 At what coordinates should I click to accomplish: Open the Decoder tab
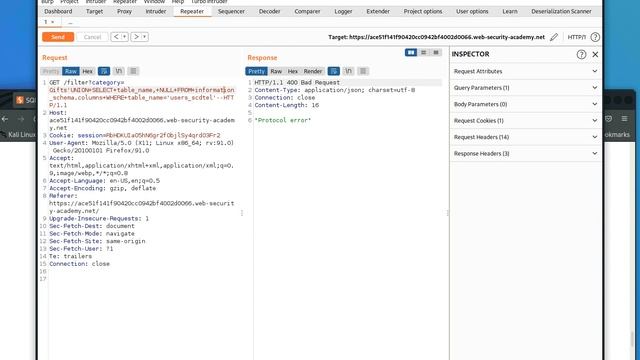[x=269, y=11]
